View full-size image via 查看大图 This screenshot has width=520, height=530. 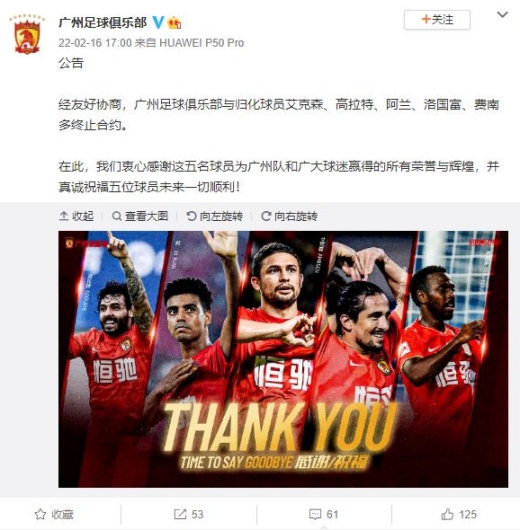(x=140, y=216)
